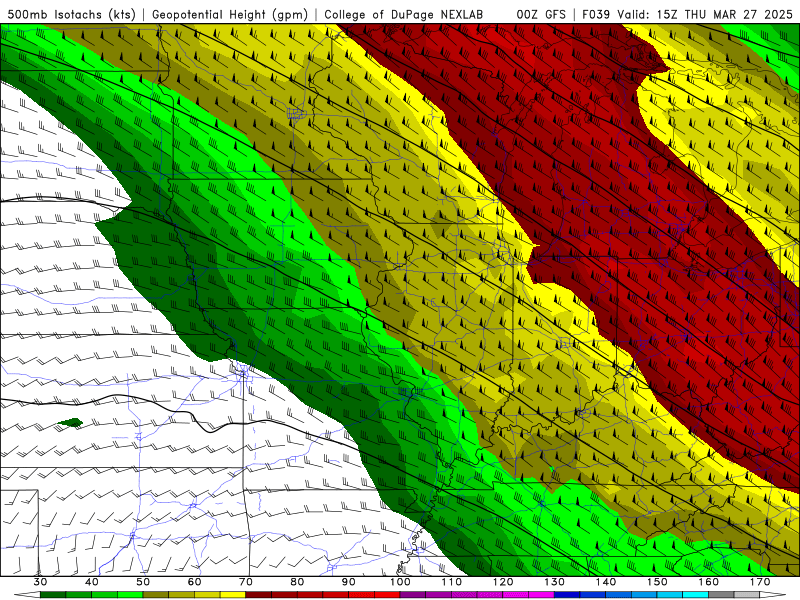Viewport: 800px width, 600px height.
Task: Click the '170' label on the color scale
Action: pos(760,582)
